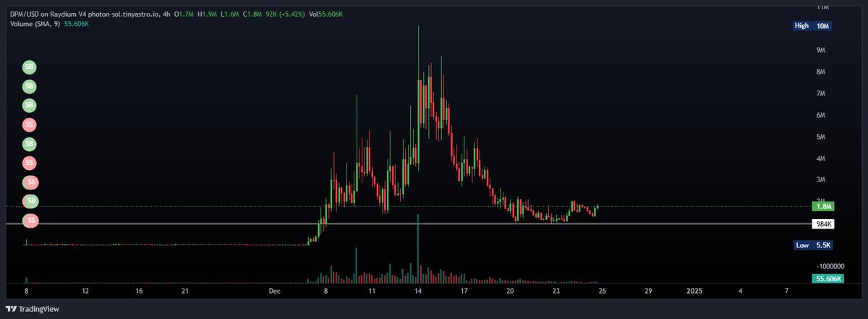
Task: Click the Low 5.5K price label
Action: 813,245
